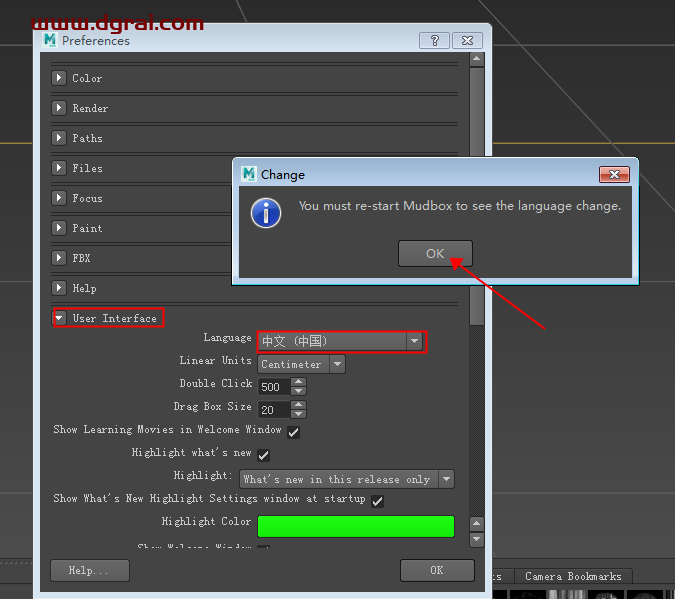Click the User Interface section label
Image resolution: width=675 pixels, height=599 pixels.
click(x=115, y=318)
